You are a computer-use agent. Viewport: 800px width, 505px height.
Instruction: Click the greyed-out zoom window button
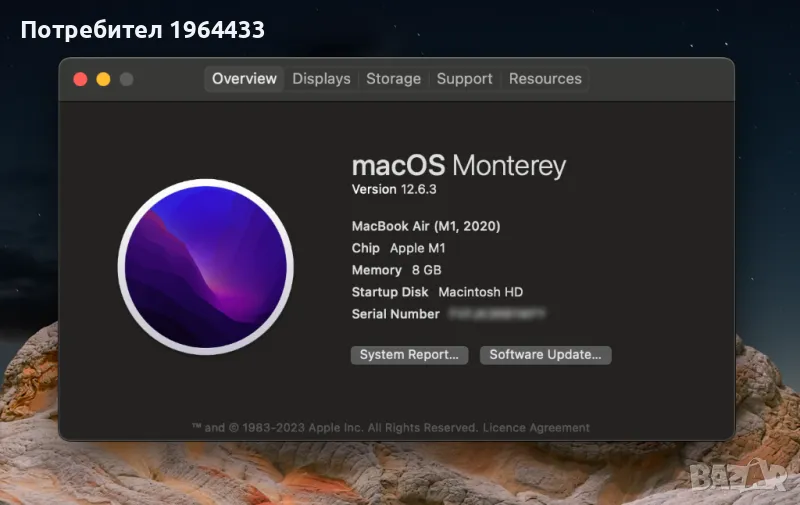[x=126, y=79]
